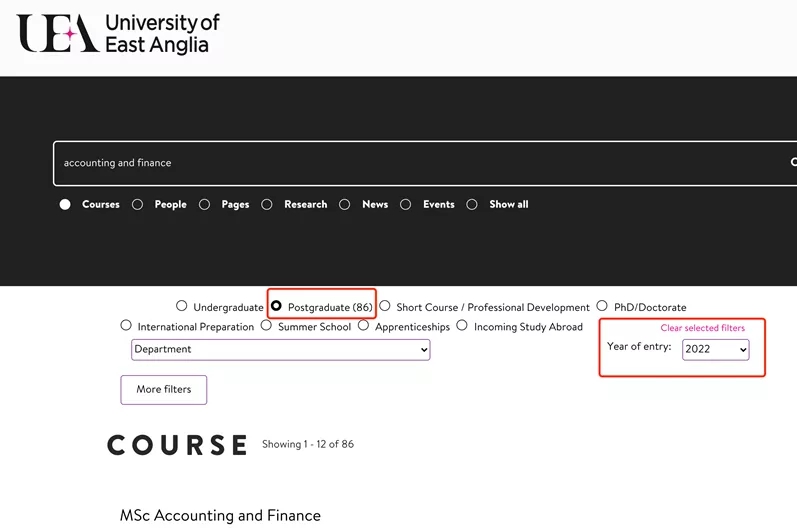Image resolution: width=797 pixels, height=528 pixels.
Task: Select Postgraduate (86) course level
Action: coord(276,307)
